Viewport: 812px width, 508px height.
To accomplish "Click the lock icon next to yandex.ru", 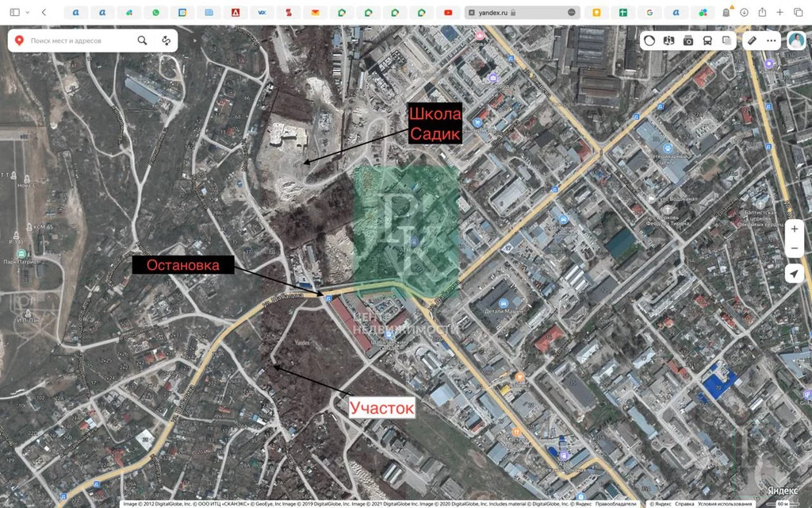I will coord(513,13).
